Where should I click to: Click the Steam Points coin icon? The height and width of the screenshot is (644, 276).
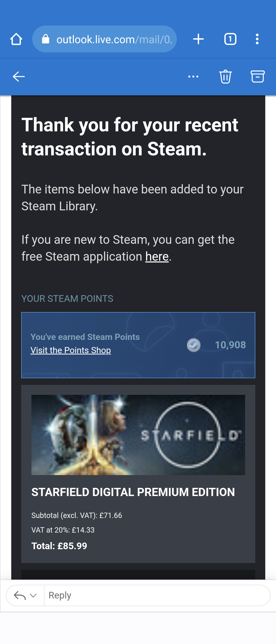tap(193, 345)
